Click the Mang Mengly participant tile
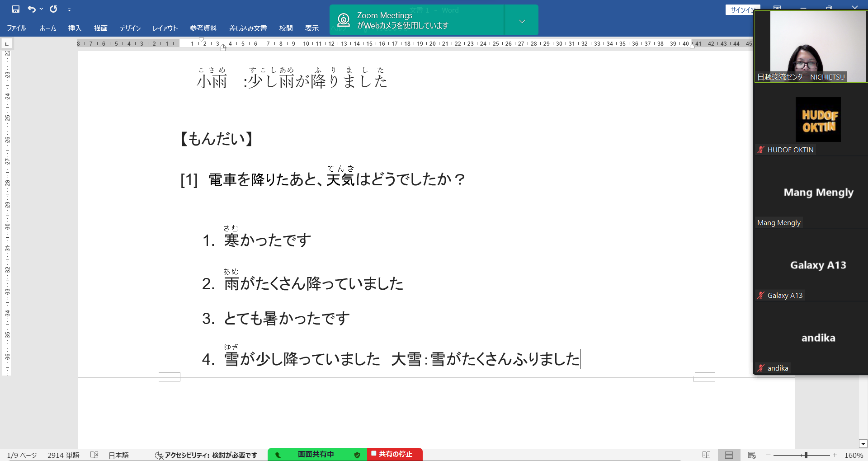 coord(811,192)
